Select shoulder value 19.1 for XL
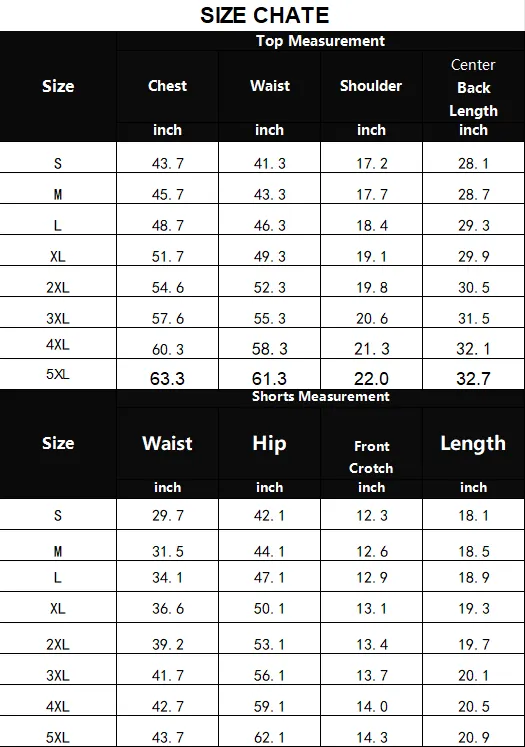525x747 pixels. [x=372, y=257]
